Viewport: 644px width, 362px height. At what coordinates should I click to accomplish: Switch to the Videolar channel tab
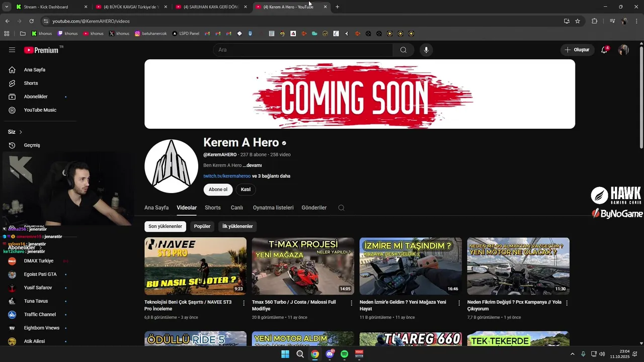[x=187, y=208]
